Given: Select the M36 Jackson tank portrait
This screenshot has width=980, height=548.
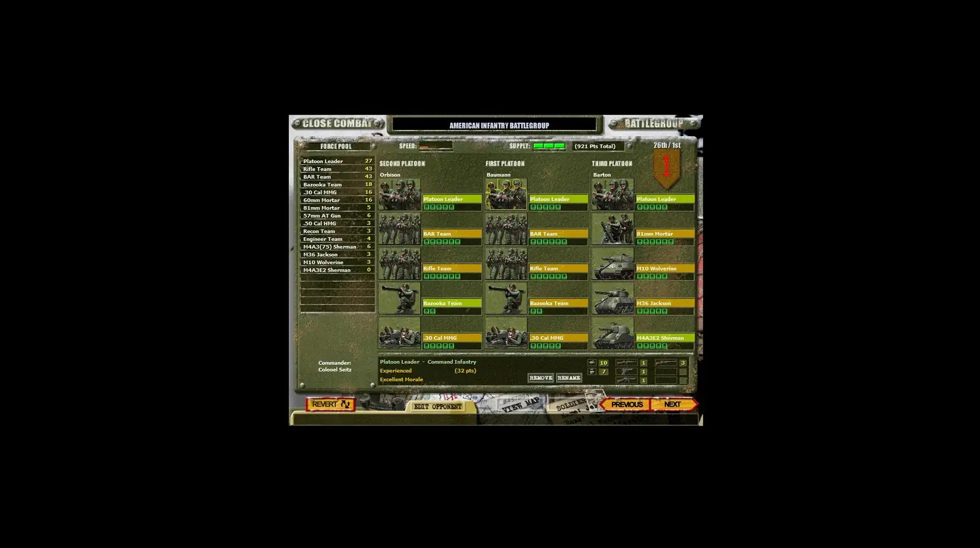Looking at the screenshot, I should [x=612, y=299].
